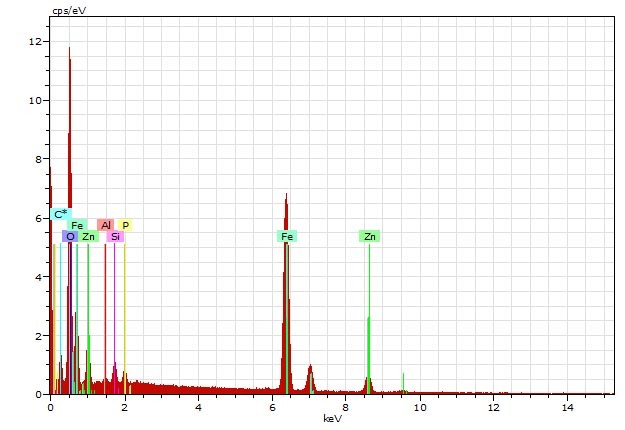
Task: Select the small green line near 9.6 keV
Action: click(403, 380)
